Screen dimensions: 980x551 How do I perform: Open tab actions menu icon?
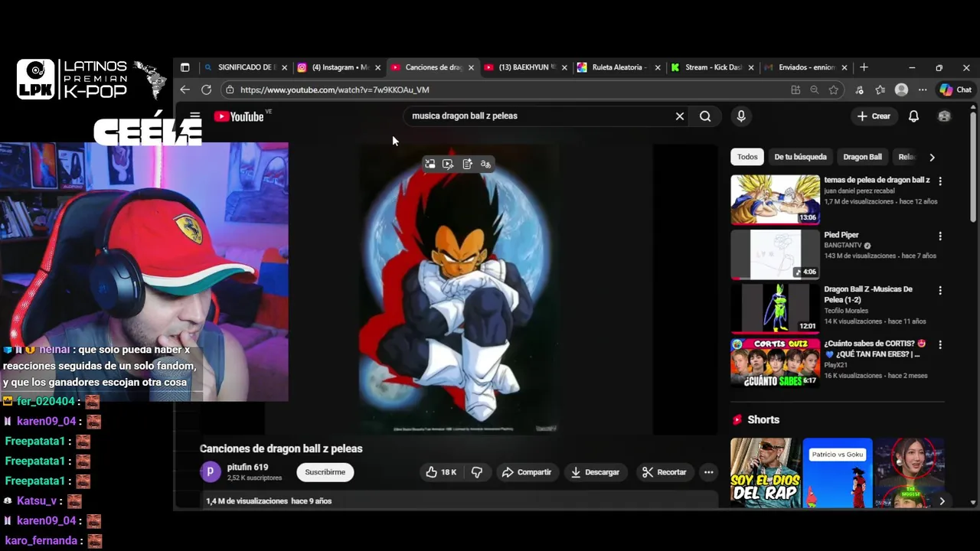[185, 67]
